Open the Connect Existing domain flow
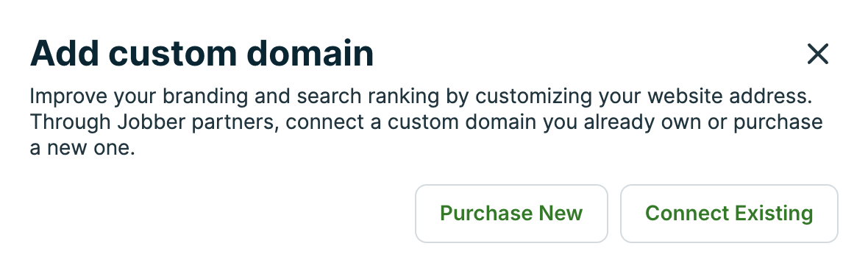The image size is (868, 277). click(729, 214)
